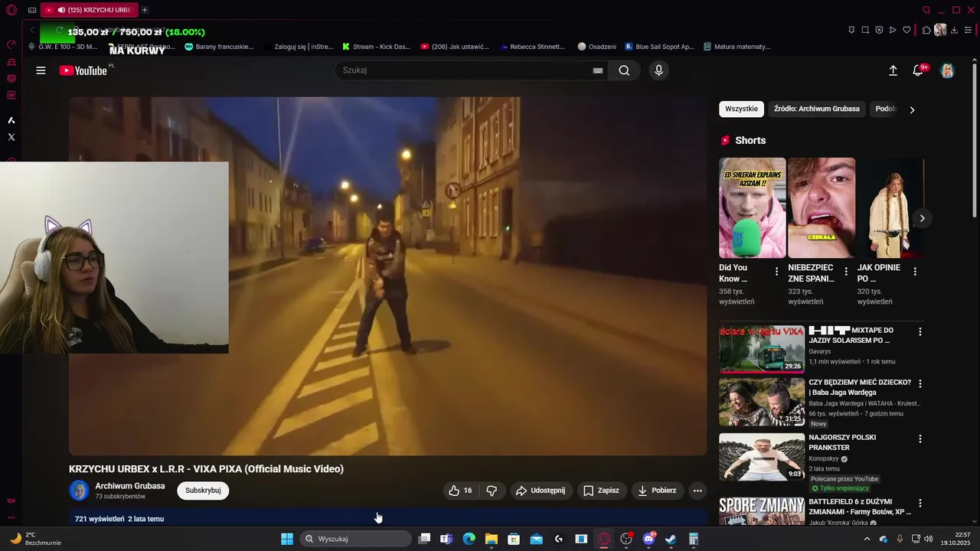This screenshot has height=551, width=980.
Task: Select the 'Wszystkie' filter chip
Action: [x=741, y=109]
